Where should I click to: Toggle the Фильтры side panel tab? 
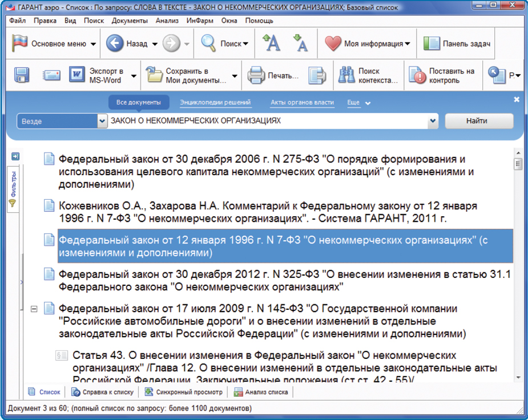pyautogui.click(x=13, y=188)
